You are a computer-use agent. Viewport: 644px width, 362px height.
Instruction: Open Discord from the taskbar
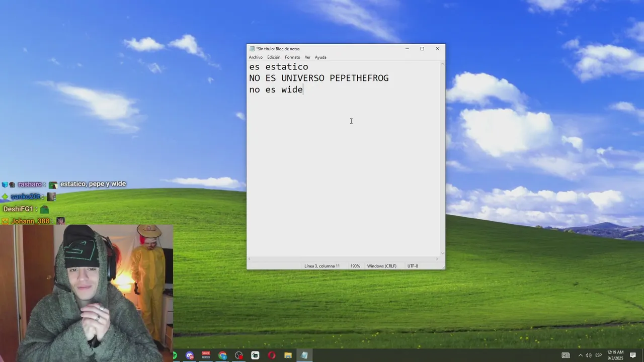pyautogui.click(x=190, y=355)
